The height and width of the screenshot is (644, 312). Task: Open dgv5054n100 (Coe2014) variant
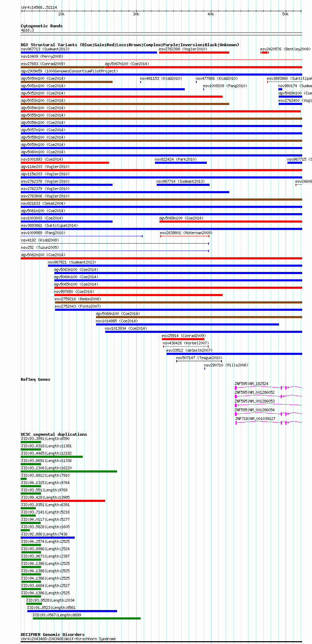pyautogui.click(x=161, y=111)
